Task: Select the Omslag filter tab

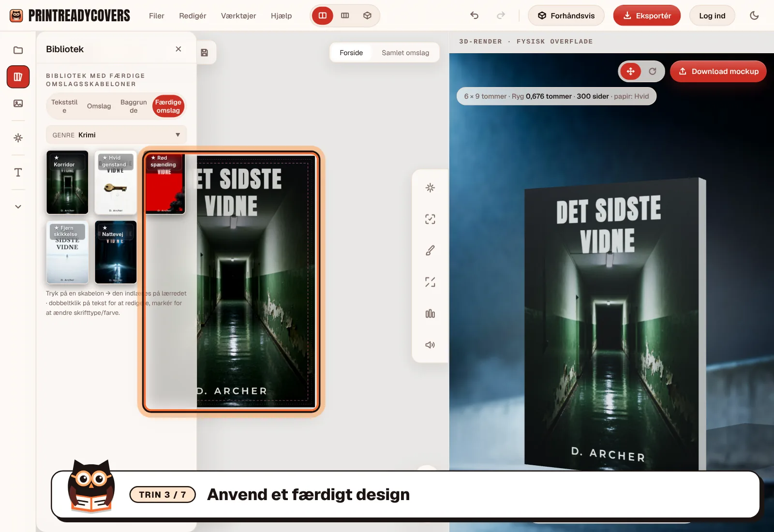Action: click(99, 106)
